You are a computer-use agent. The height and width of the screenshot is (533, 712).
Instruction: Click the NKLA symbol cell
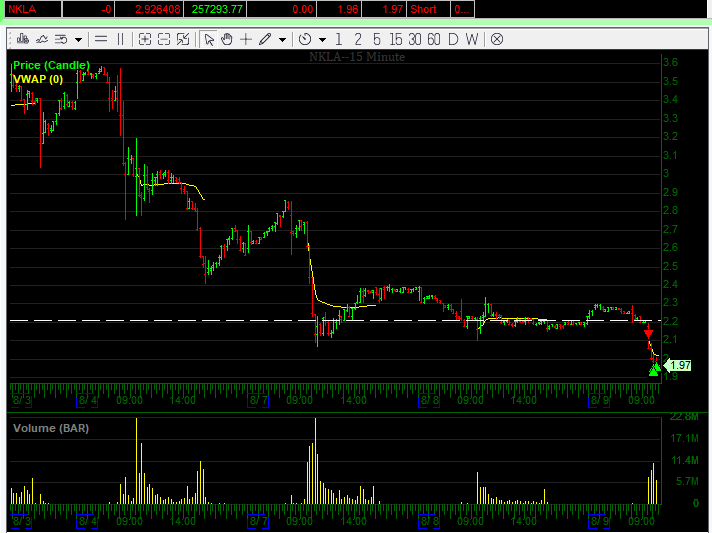tap(33, 9)
